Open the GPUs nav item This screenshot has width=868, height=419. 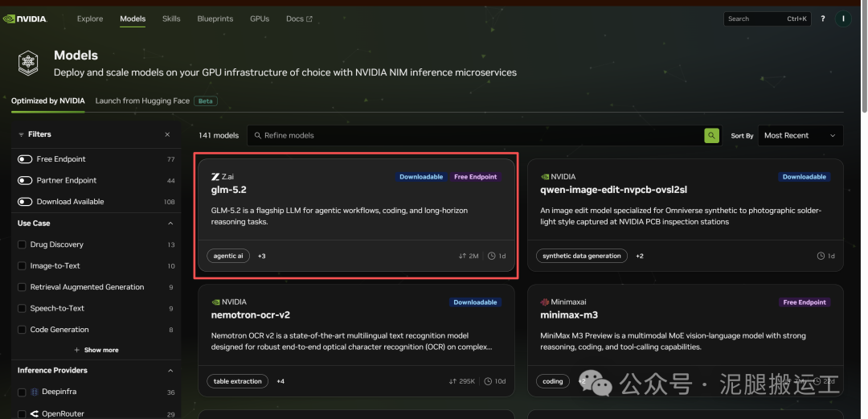tap(260, 18)
